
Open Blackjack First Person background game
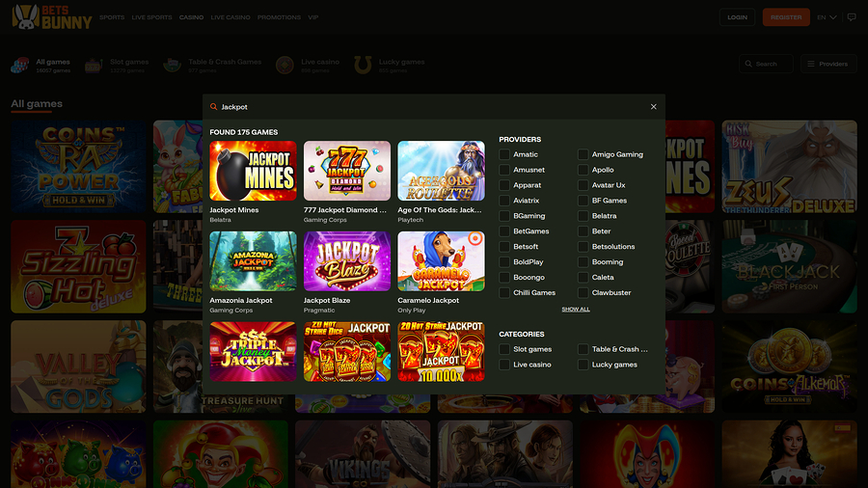click(x=789, y=267)
